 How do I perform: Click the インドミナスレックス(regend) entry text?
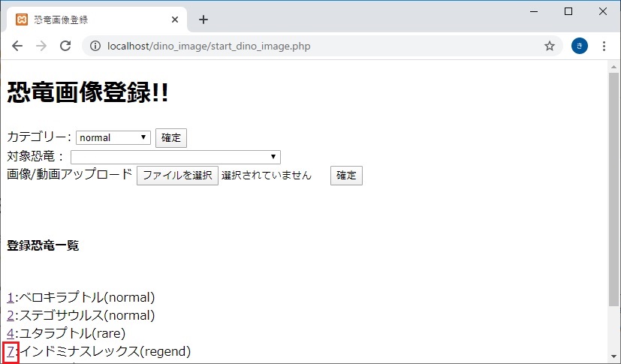coord(105,351)
